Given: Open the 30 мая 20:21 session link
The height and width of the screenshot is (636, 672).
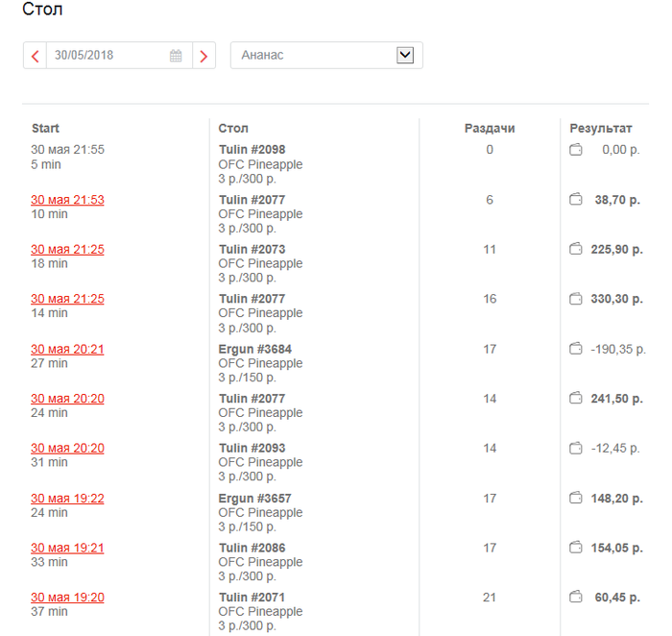Looking at the screenshot, I should 67,349.
